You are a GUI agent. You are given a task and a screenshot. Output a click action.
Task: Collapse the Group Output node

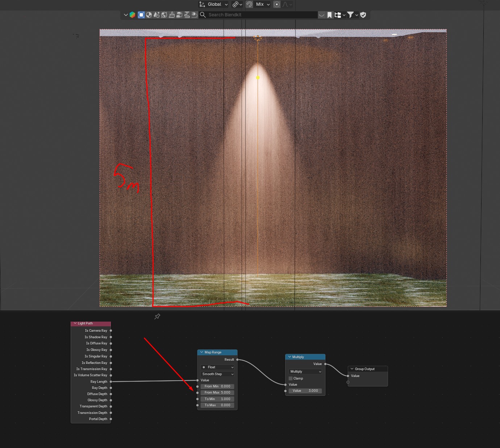pos(352,369)
